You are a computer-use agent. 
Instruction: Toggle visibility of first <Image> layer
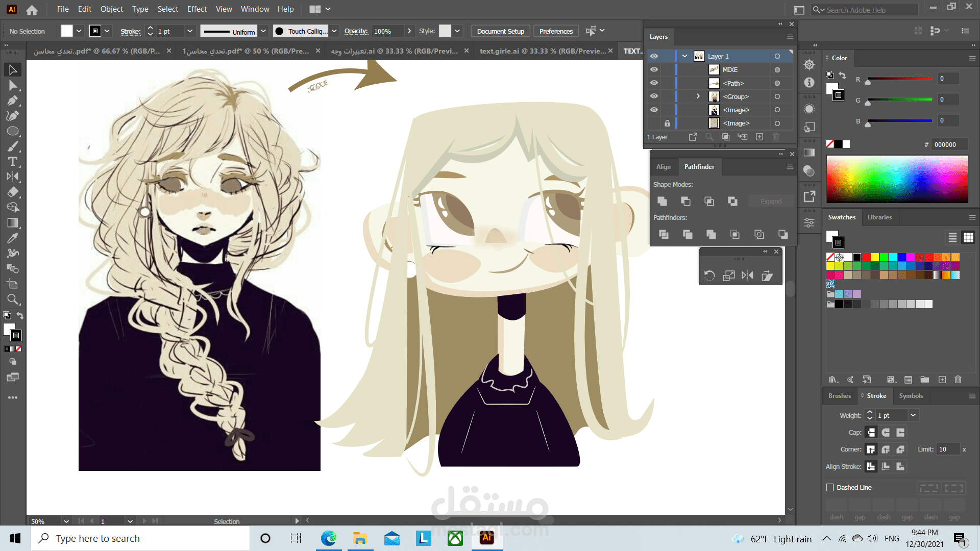tap(654, 110)
